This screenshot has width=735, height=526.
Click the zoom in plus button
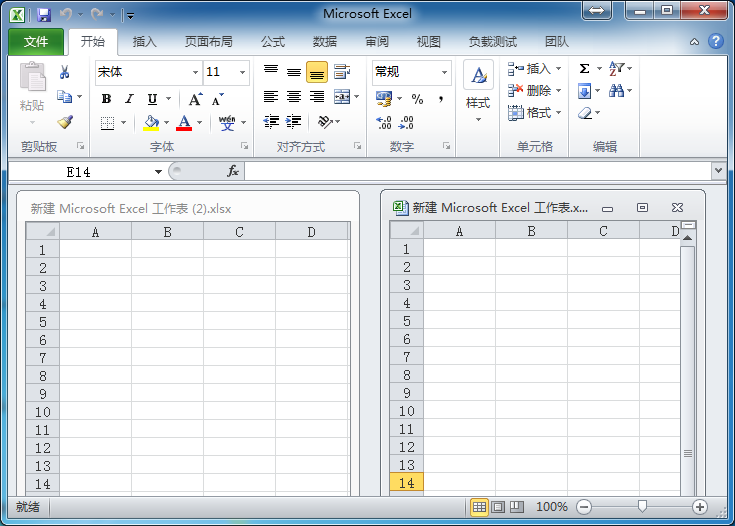(x=700, y=507)
